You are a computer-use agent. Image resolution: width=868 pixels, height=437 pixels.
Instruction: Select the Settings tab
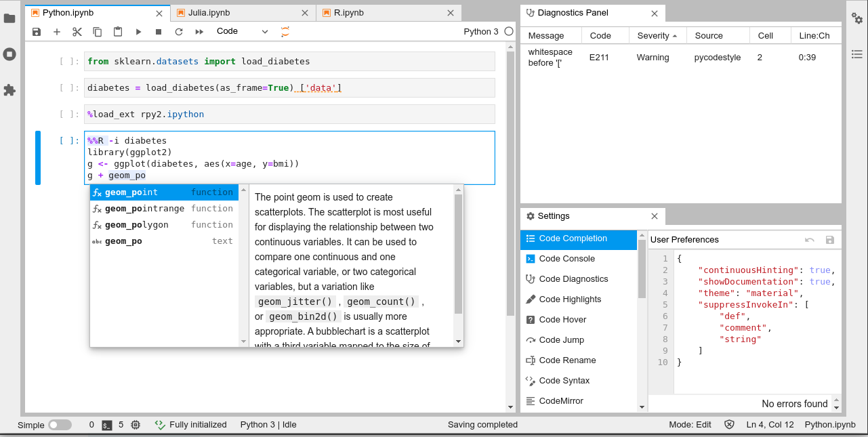point(593,216)
